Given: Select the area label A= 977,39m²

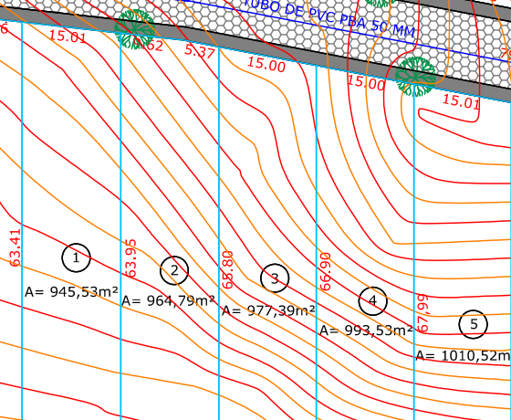Looking at the screenshot, I should pyautogui.click(x=268, y=310).
